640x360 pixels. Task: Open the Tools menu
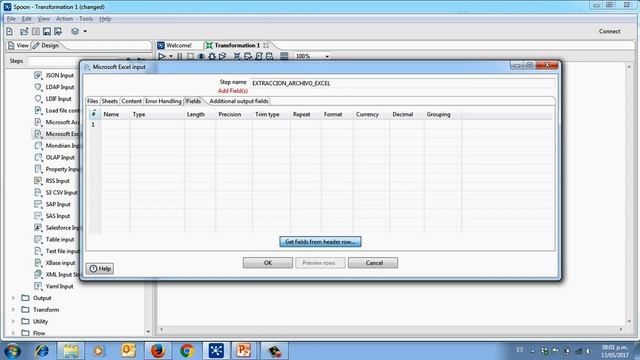pos(86,19)
